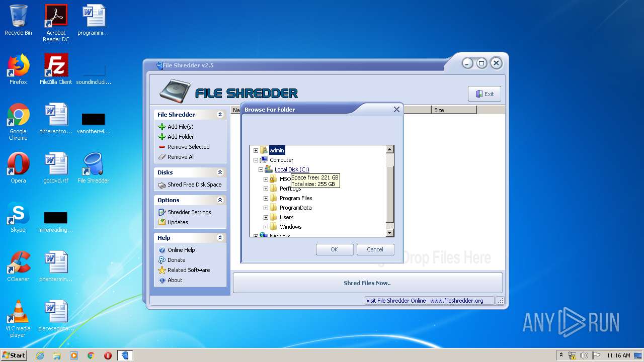This screenshot has width=644, height=362.
Task: Open VLC media player desktop shortcut
Action: (18, 319)
